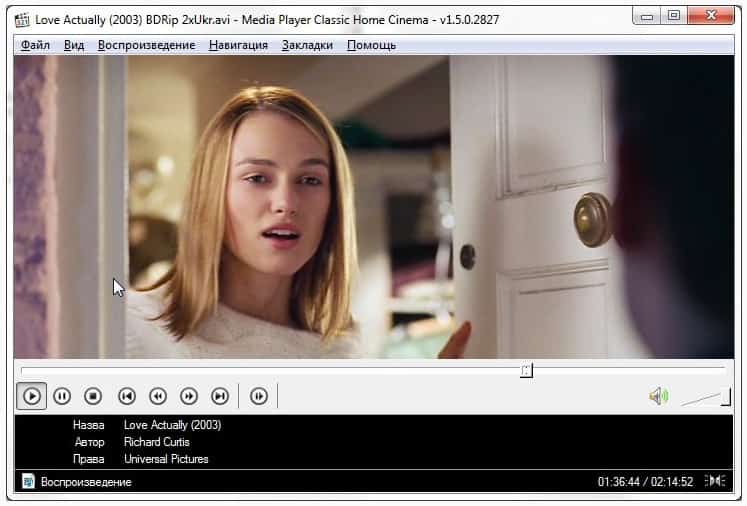Click the Play button

31,396
